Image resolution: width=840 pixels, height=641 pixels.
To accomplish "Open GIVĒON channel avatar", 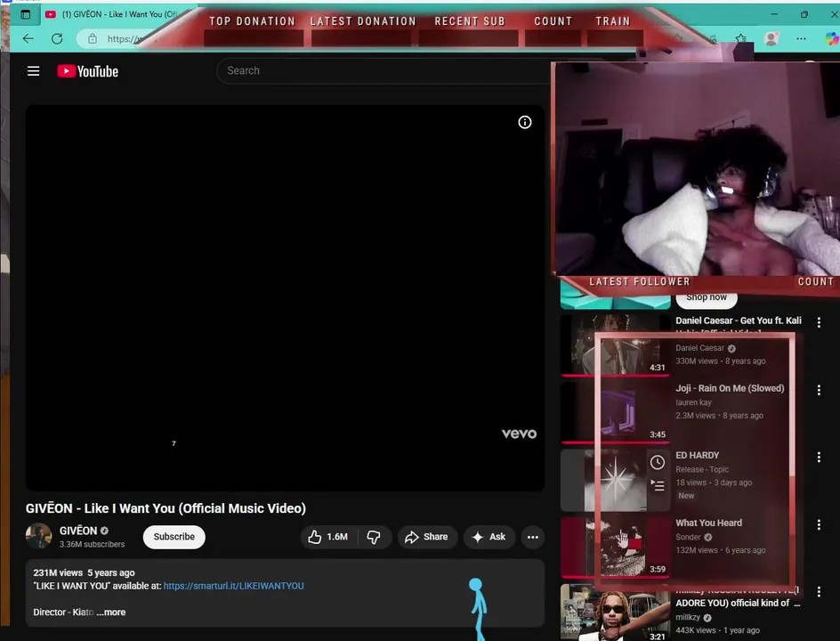I will 38,536.
